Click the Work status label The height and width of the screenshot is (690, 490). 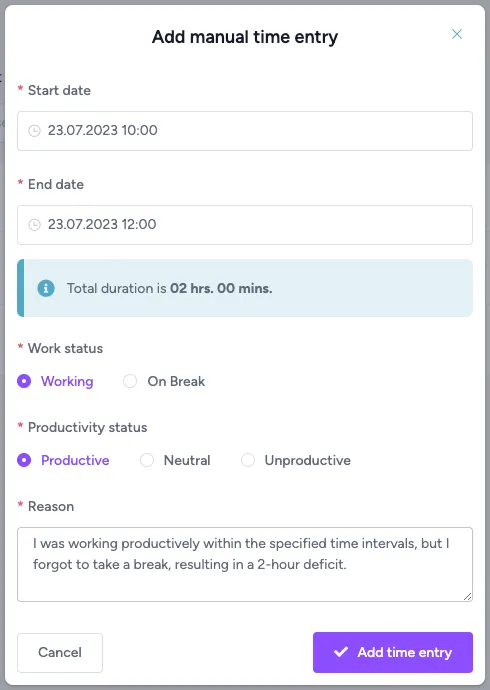66,349
